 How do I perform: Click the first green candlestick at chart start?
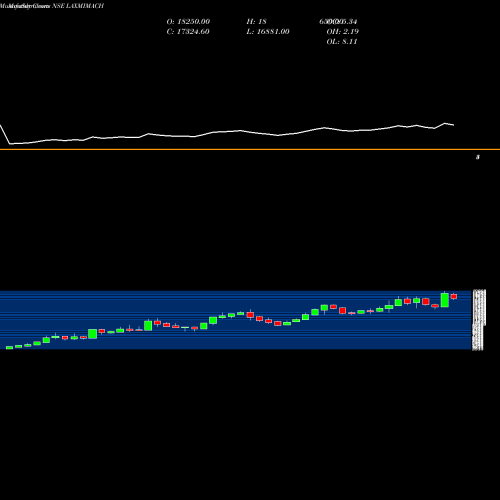coord(9,348)
